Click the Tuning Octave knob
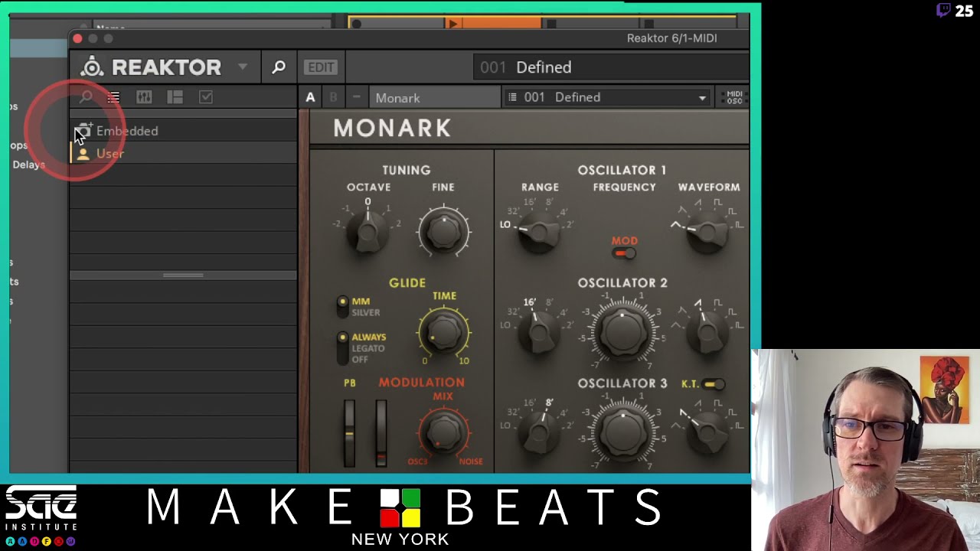Viewport: 980px width, 551px height. (x=367, y=230)
